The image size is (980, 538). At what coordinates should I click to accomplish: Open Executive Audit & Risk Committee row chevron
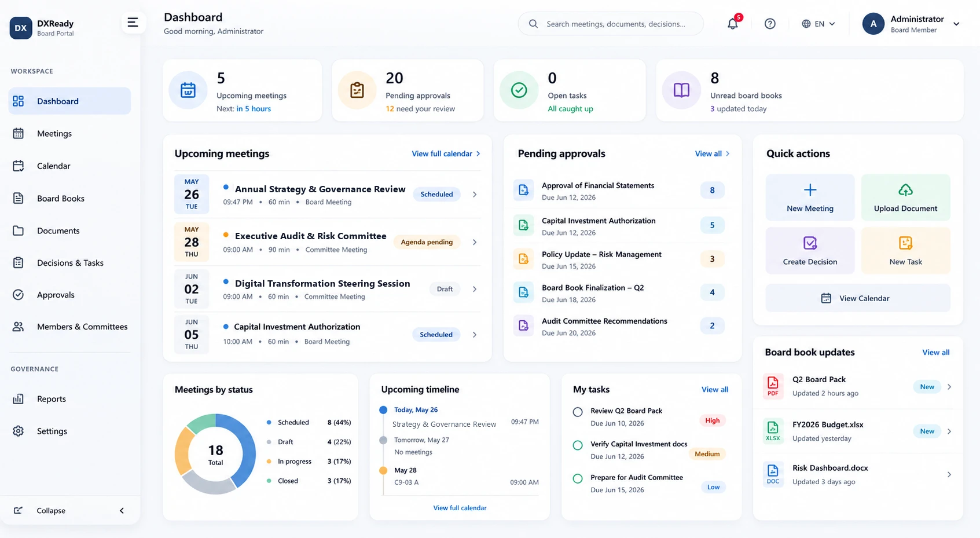475,242
